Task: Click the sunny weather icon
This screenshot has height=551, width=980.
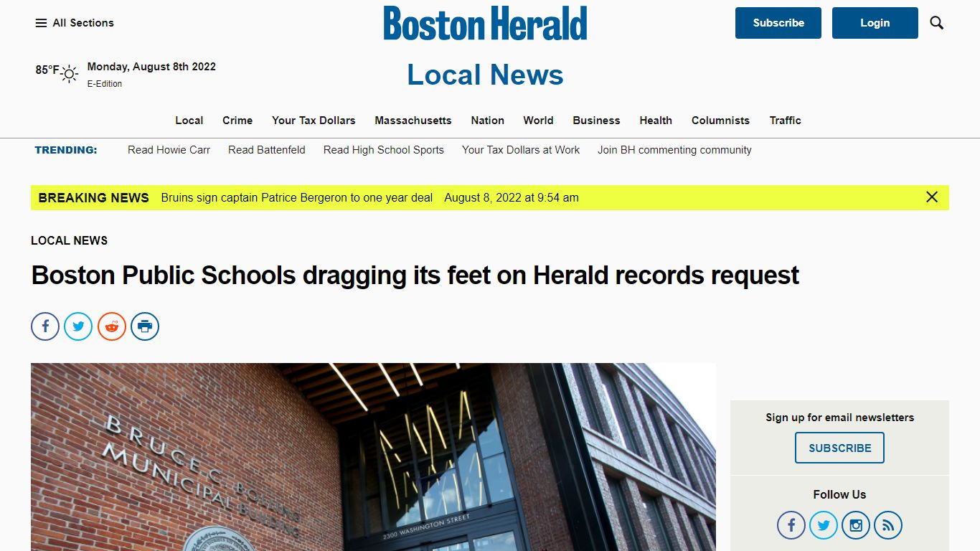Action: (70, 73)
